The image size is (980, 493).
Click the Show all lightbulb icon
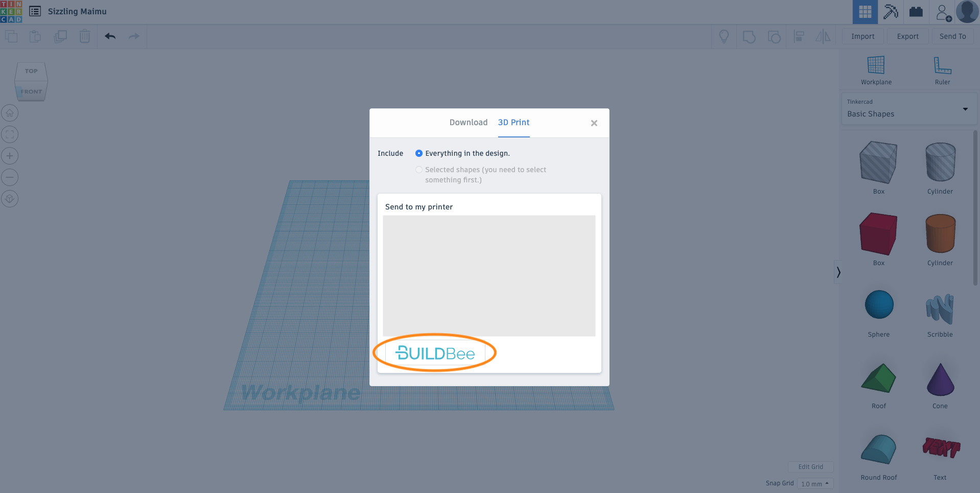724,36
